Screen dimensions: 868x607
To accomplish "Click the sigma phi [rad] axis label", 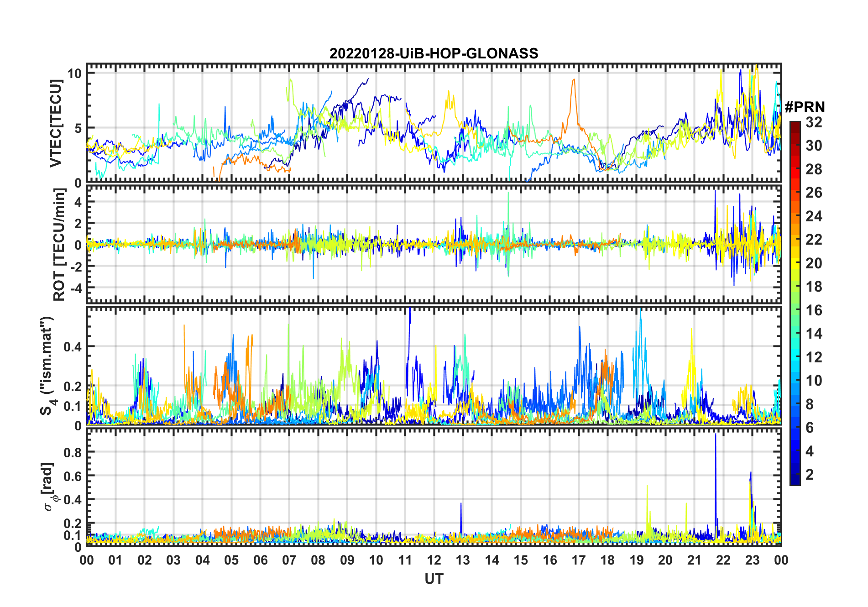I will click(49, 487).
